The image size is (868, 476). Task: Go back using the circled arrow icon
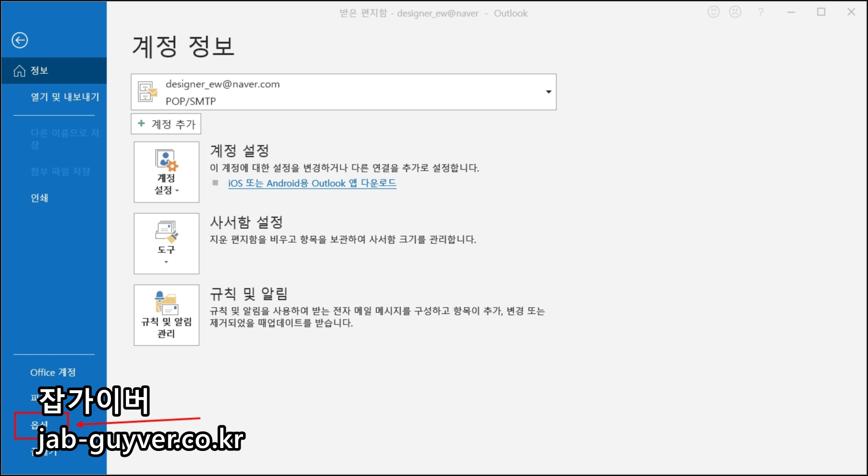pyautogui.click(x=20, y=40)
